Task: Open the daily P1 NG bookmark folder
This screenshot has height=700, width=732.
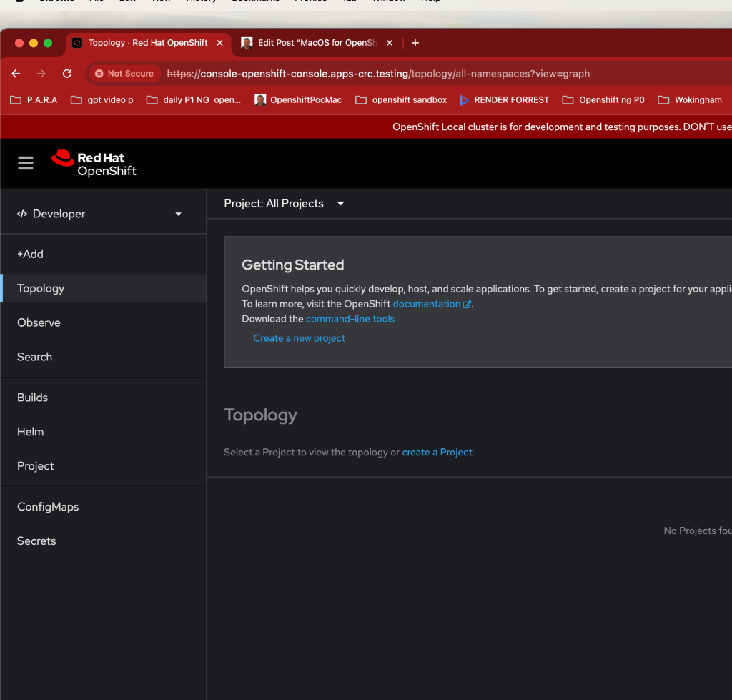Action: click(194, 100)
